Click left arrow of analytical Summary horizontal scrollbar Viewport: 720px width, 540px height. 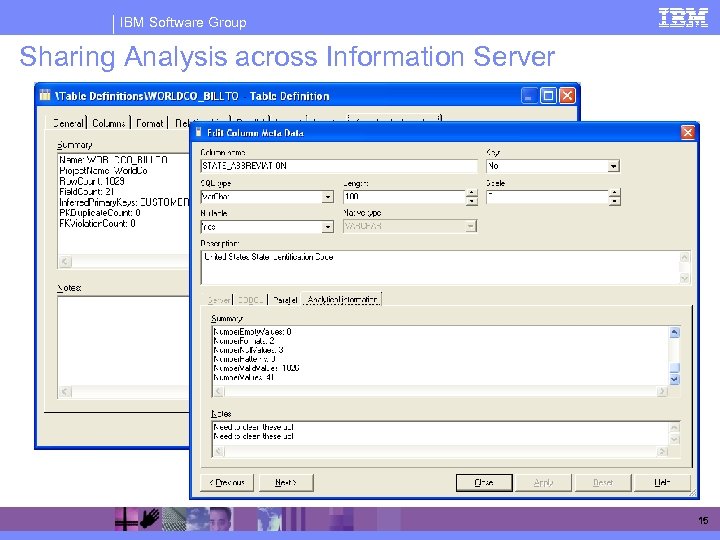pos(219,392)
